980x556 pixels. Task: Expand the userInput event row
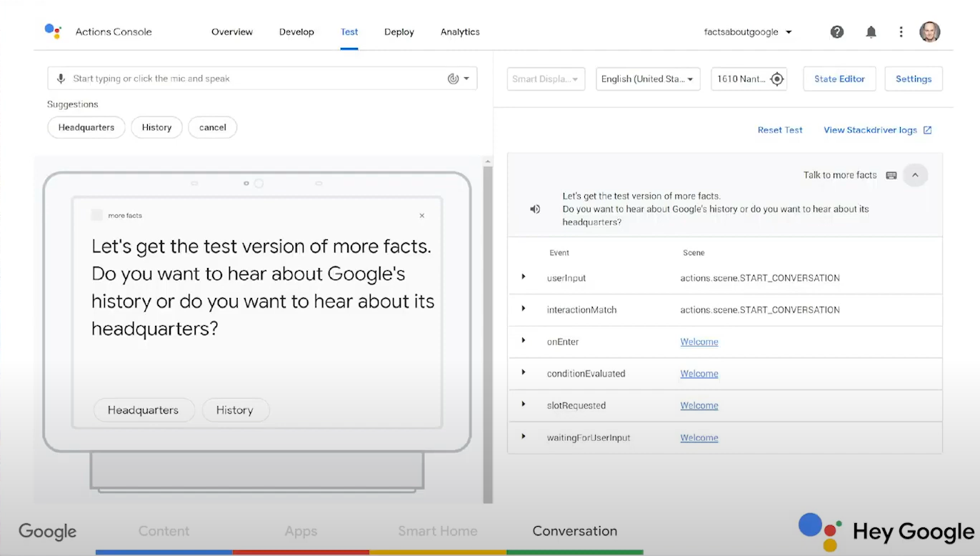(x=524, y=277)
